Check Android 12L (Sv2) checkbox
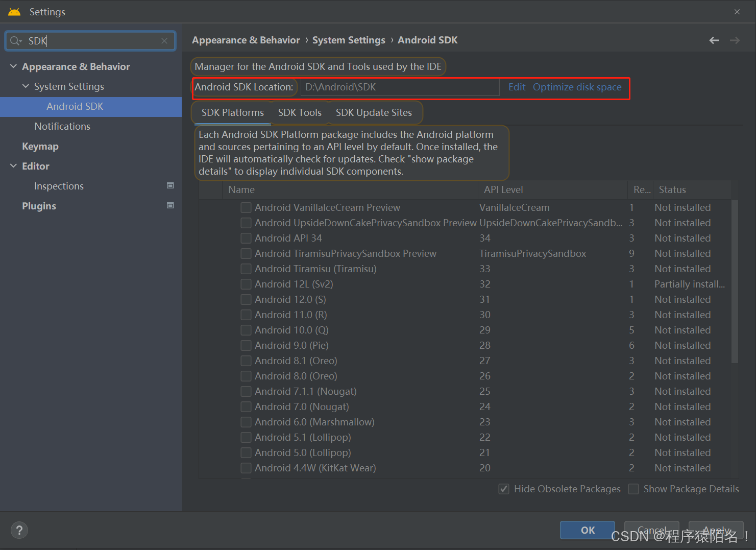Image resolution: width=756 pixels, height=550 pixels. pos(246,284)
